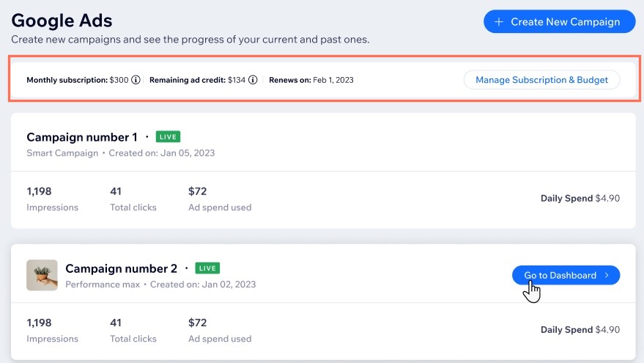The height and width of the screenshot is (363, 644).
Task: Click the Google Ads page heading
Action: click(x=62, y=20)
